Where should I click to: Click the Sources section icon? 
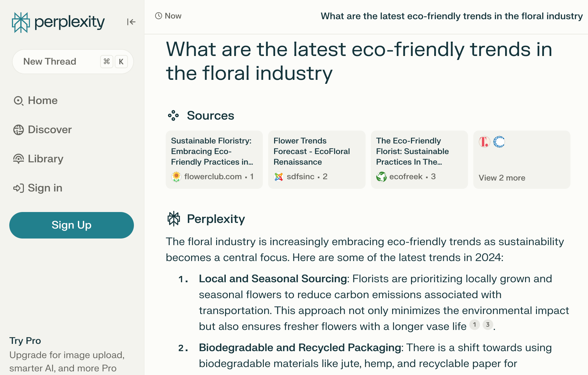click(x=173, y=116)
